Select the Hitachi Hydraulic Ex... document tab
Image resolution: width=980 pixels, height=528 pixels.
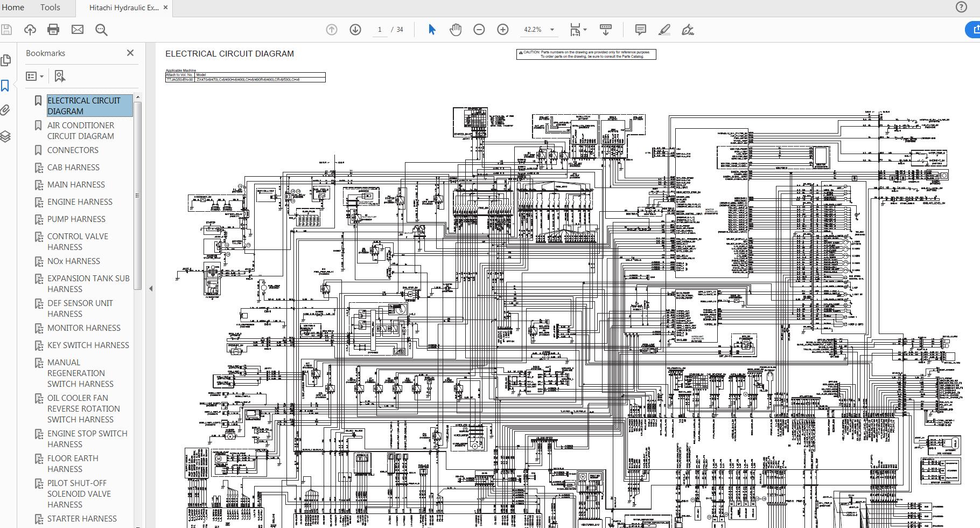[124, 8]
